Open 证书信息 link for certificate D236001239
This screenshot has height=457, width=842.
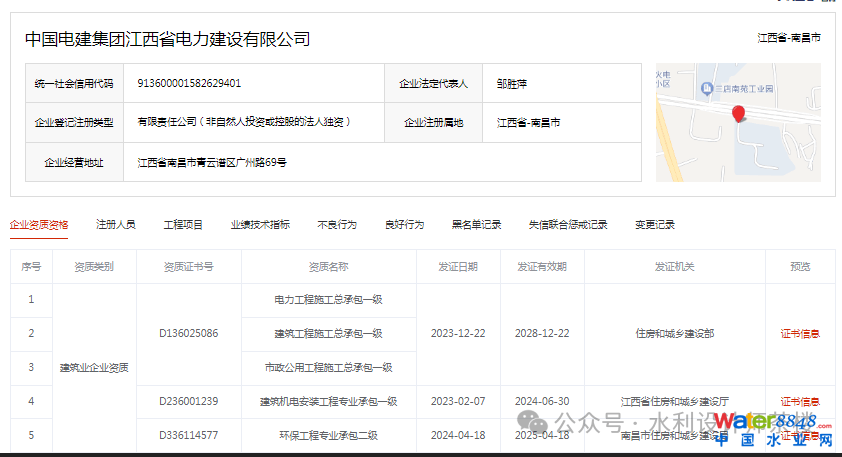800,402
